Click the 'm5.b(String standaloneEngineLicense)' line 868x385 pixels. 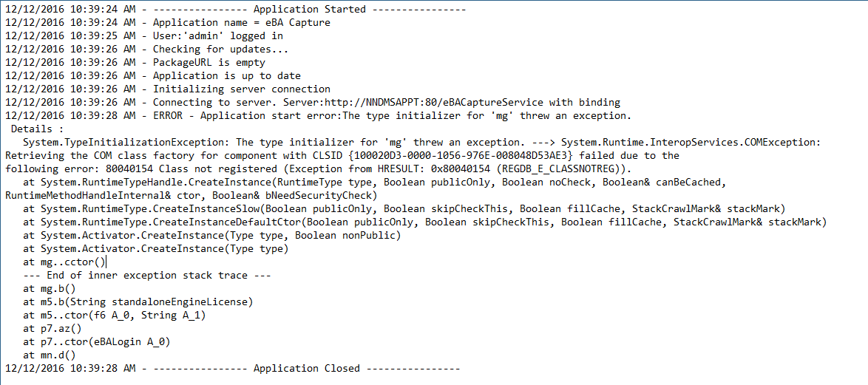138,302
